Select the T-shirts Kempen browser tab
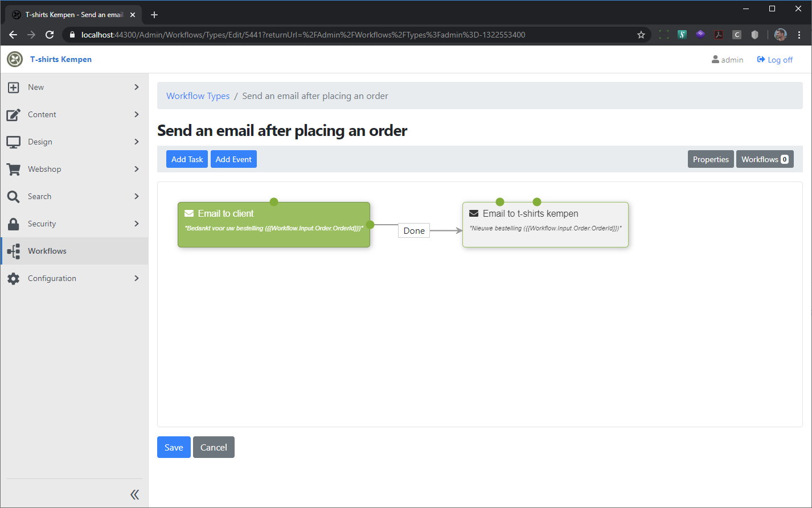The width and height of the screenshot is (812, 508). pyautogui.click(x=74, y=15)
